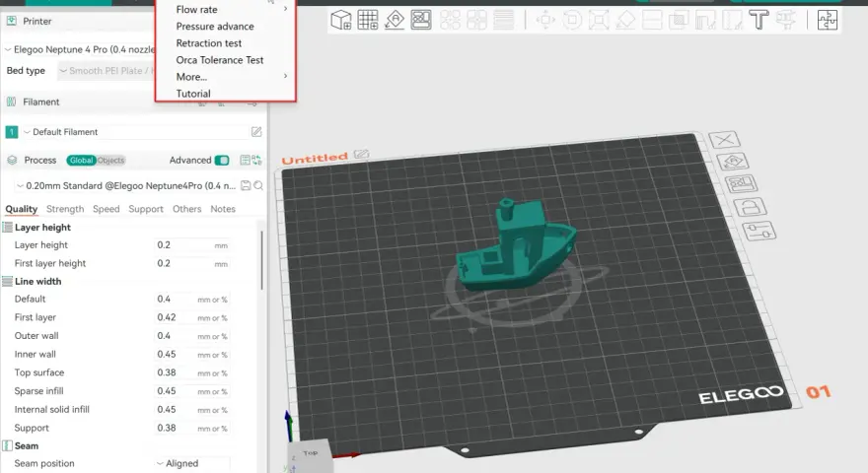Open the Seam position Aligned dropdown
This screenshot has height=473, width=868.
point(192,463)
